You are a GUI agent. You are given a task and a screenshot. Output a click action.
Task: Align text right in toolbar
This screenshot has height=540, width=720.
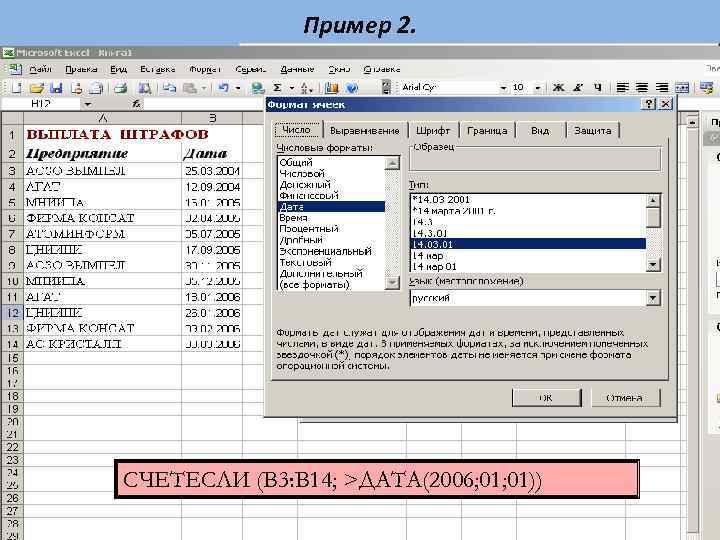pos(662,87)
